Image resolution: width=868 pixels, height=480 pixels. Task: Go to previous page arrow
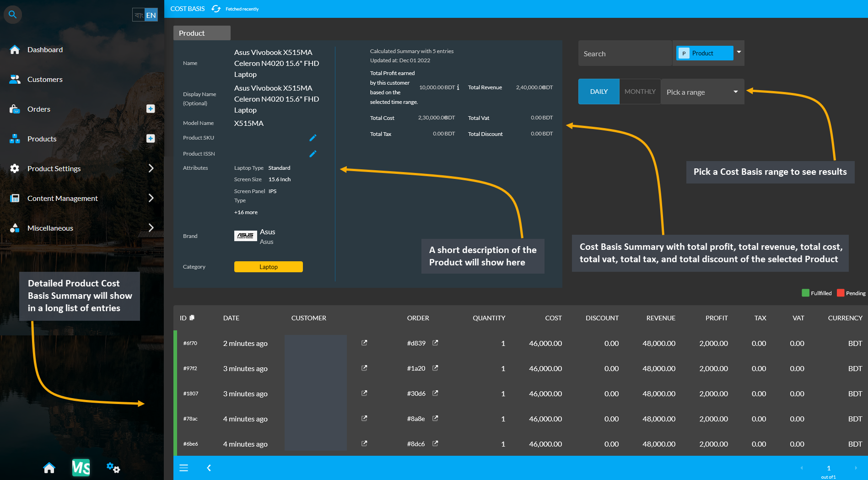coord(802,468)
